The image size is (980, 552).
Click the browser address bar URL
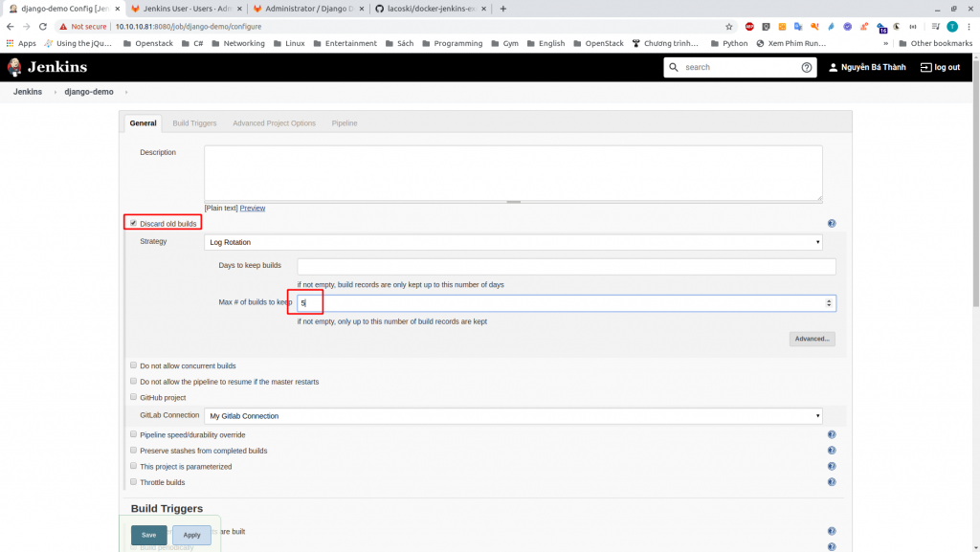pos(189,27)
